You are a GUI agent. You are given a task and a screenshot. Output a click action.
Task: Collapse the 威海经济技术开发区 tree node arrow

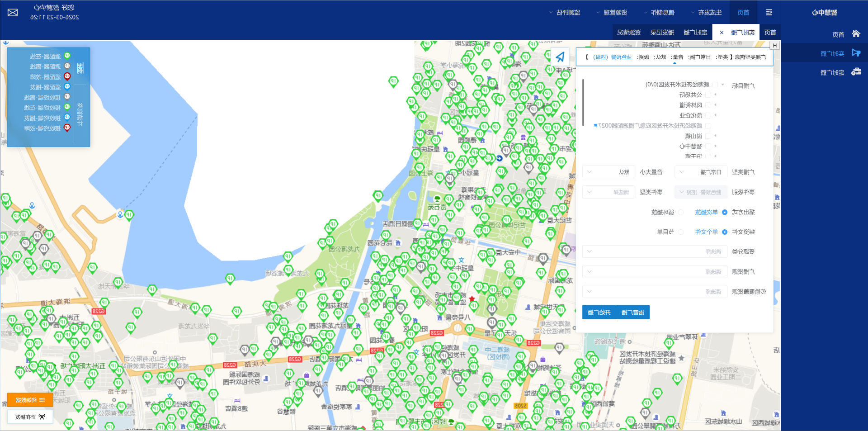point(723,85)
